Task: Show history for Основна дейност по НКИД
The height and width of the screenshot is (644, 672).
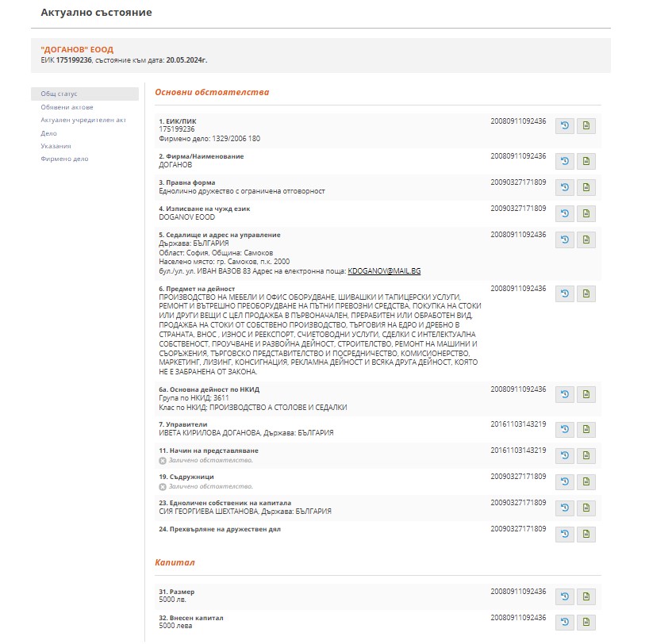Action: [x=564, y=394]
